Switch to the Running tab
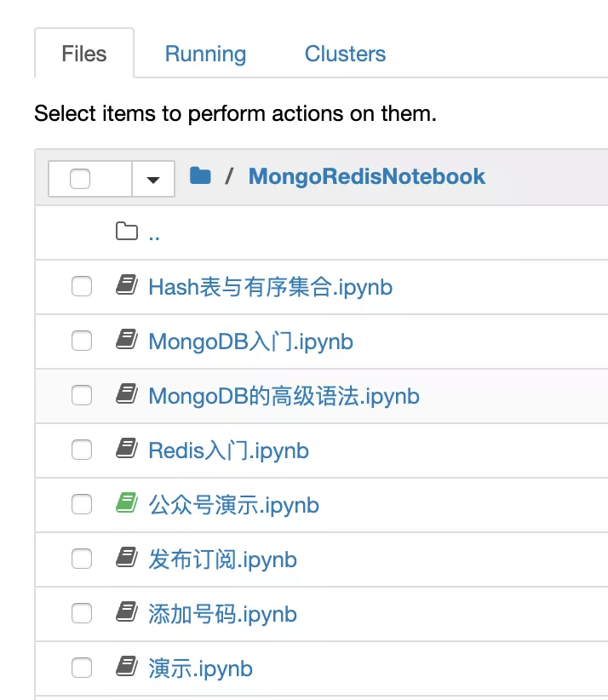608x700 pixels. click(x=205, y=54)
